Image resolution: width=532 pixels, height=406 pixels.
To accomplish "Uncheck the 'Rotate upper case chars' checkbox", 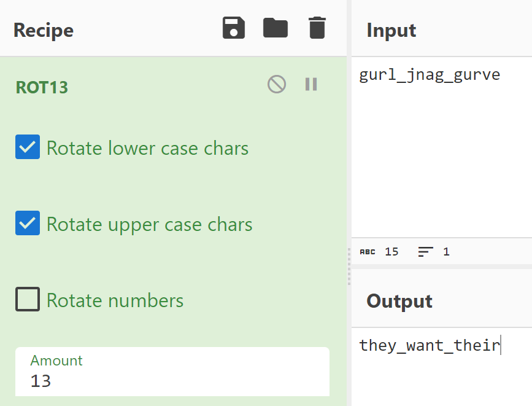I will click(x=28, y=224).
